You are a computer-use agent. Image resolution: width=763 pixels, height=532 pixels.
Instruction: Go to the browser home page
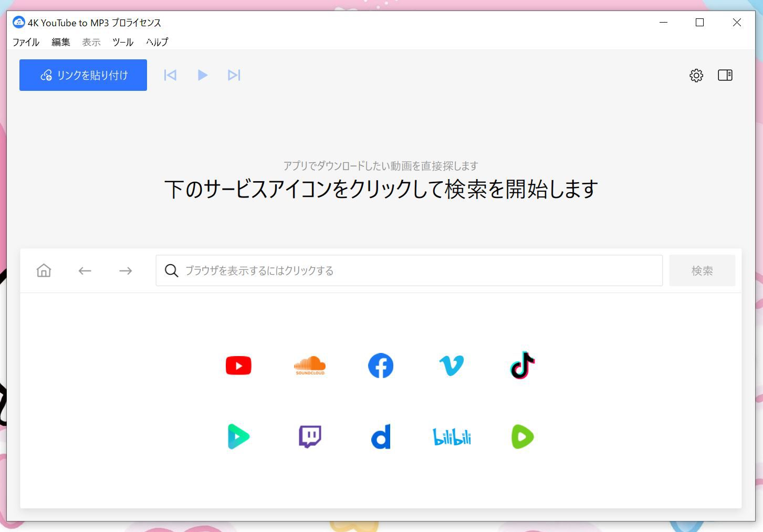tap(43, 270)
